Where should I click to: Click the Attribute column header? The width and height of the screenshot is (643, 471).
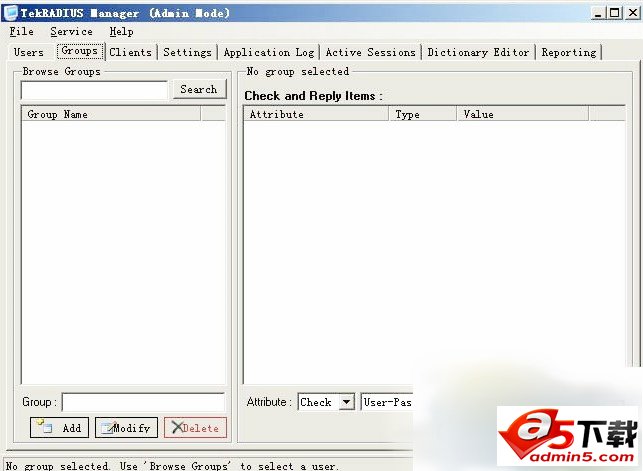(x=316, y=114)
